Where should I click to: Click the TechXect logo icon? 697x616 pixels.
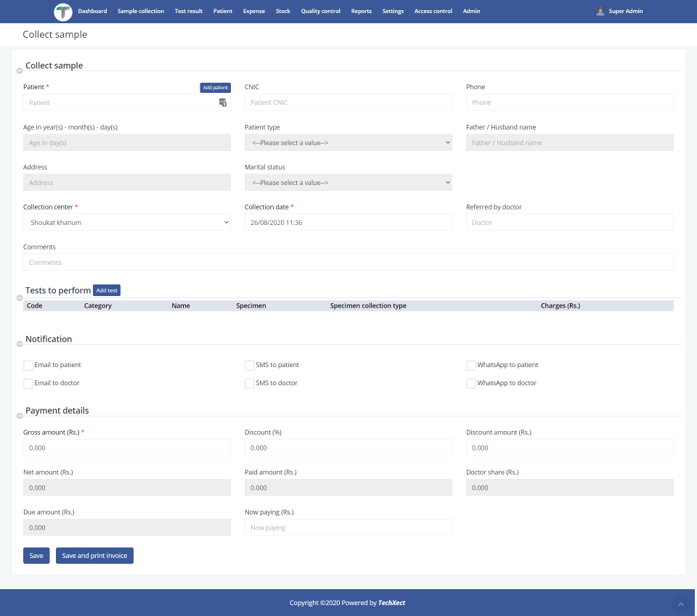click(63, 12)
